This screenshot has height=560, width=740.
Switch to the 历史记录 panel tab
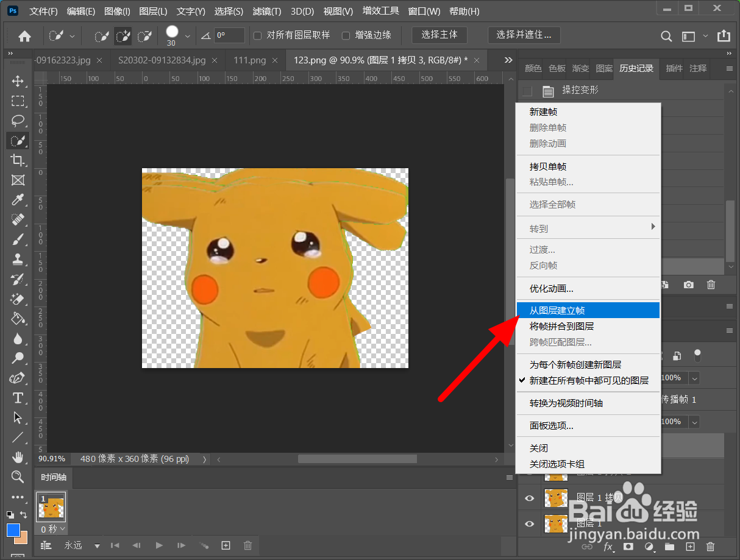pos(636,68)
